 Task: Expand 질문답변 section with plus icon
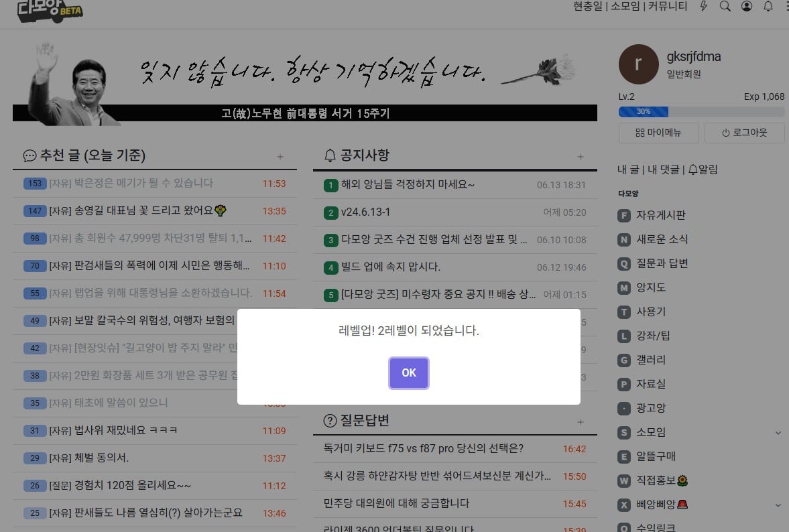pyautogui.click(x=580, y=422)
